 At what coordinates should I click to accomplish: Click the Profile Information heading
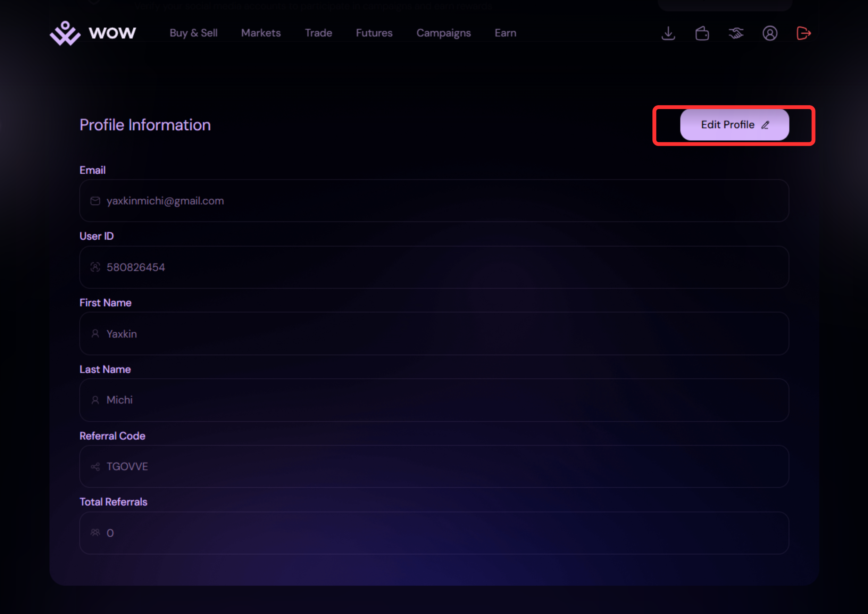145,125
